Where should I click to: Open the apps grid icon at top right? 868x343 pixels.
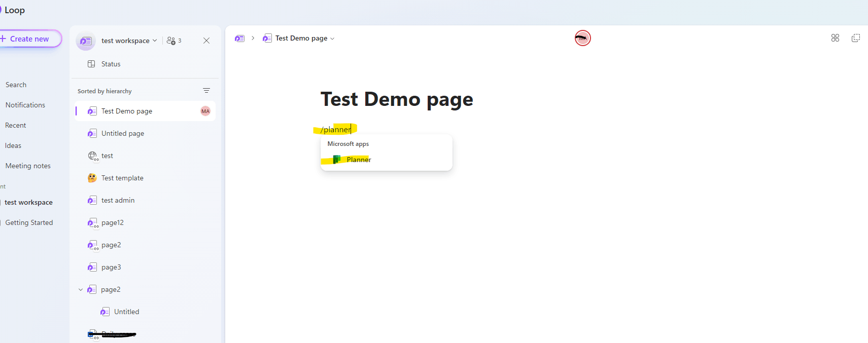835,38
